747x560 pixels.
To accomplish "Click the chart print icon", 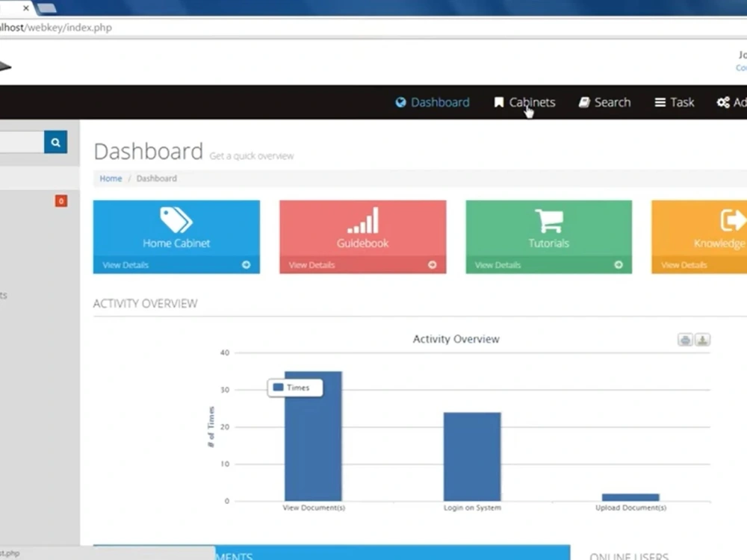I will click(x=685, y=340).
